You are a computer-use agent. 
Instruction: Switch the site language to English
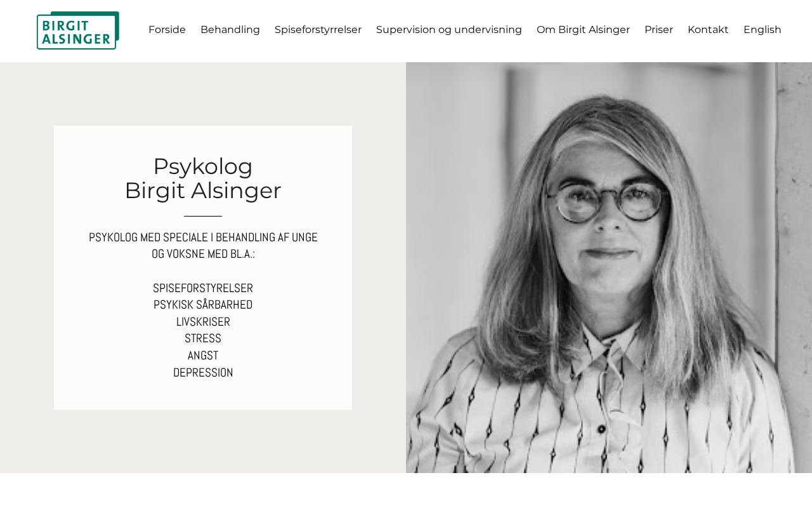(763, 30)
